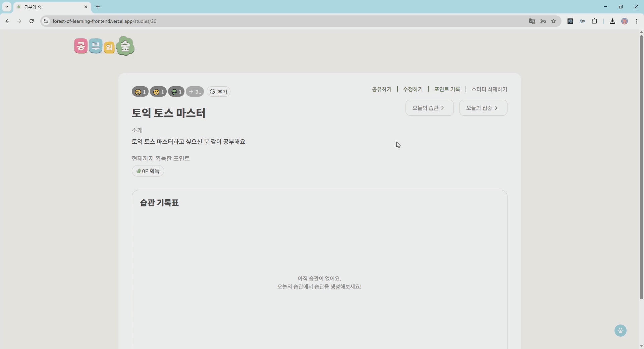Click the browser back arrow
Viewport: 644px width, 349px height.
[x=7, y=21]
